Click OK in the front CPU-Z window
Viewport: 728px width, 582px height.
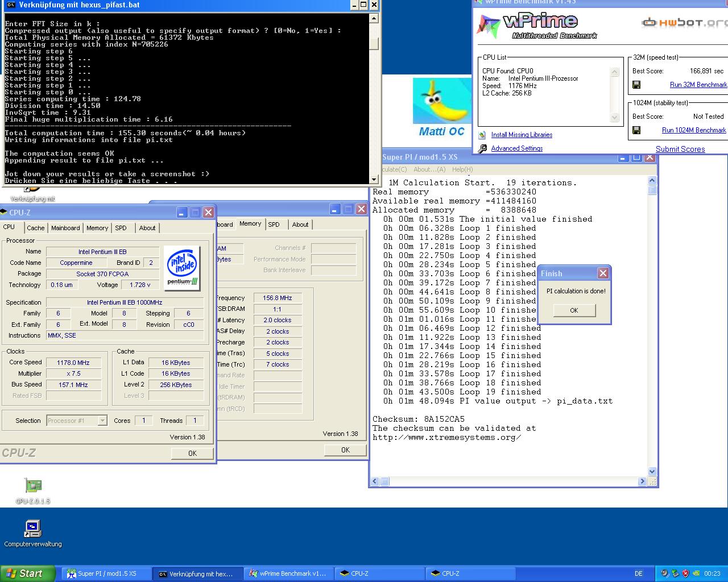[x=192, y=453]
